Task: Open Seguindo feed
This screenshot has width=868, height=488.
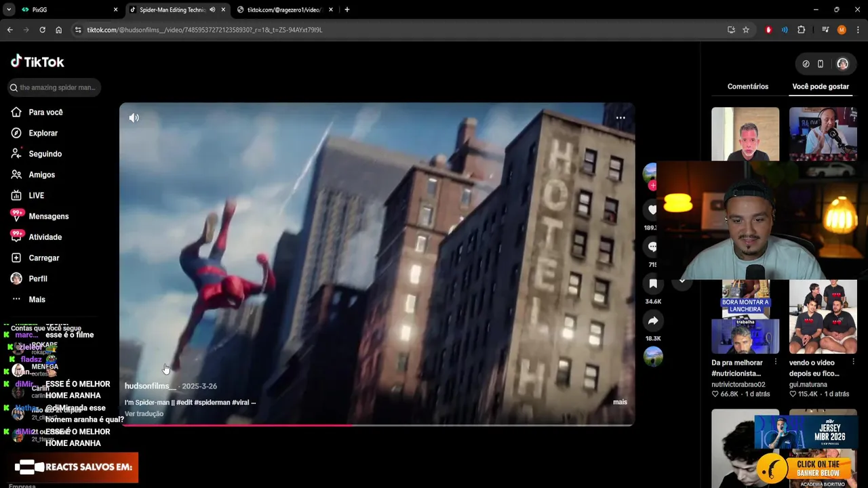Action: pos(45,154)
